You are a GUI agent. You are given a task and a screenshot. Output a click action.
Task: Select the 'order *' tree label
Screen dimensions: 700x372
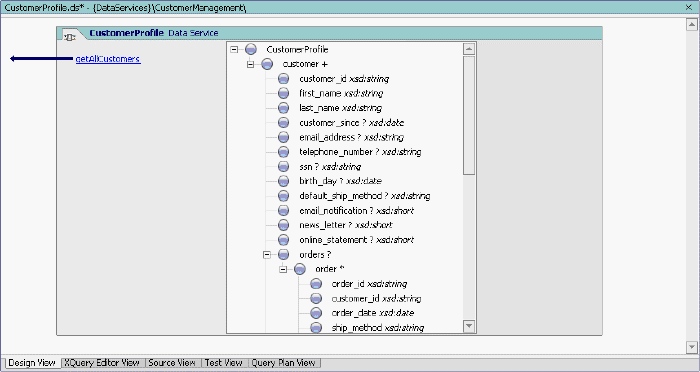[330, 269]
